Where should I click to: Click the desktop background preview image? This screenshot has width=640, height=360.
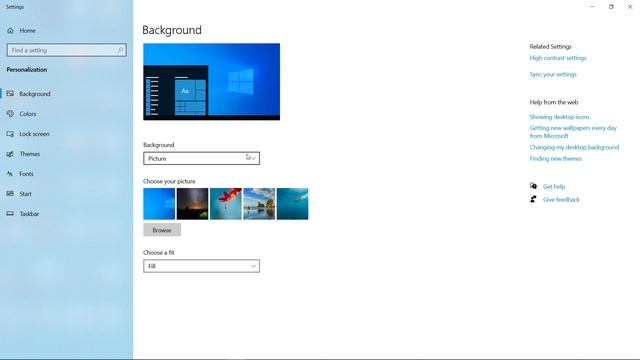pos(211,82)
